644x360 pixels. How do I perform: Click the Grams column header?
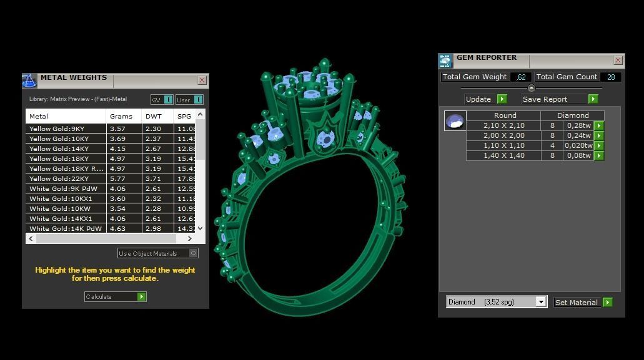(124, 117)
